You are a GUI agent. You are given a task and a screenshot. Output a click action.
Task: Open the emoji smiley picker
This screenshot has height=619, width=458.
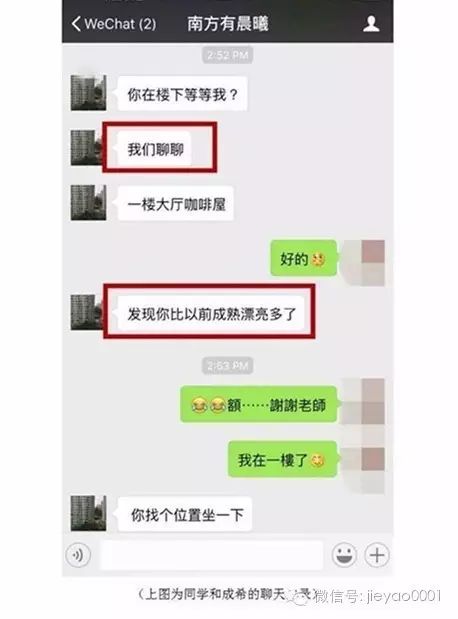(x=344, y=555)
